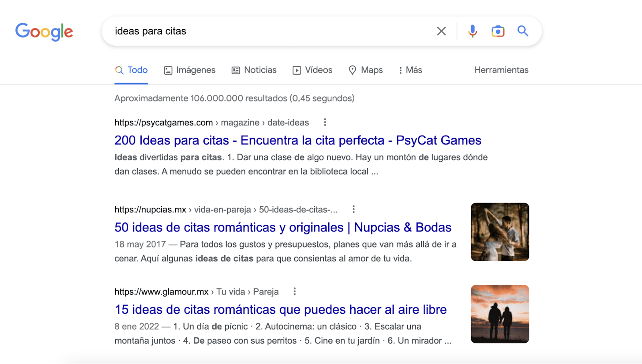
Task: Click the 'Aproximadamente 106.000.000 resultados' text
Action: point(234,98)
